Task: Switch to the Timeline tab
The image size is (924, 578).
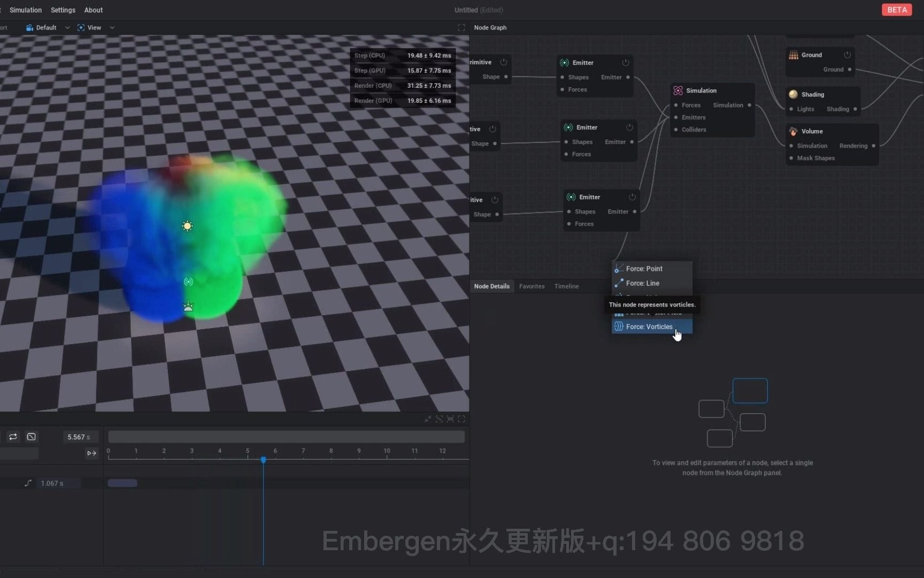Action: click(566, 286)
